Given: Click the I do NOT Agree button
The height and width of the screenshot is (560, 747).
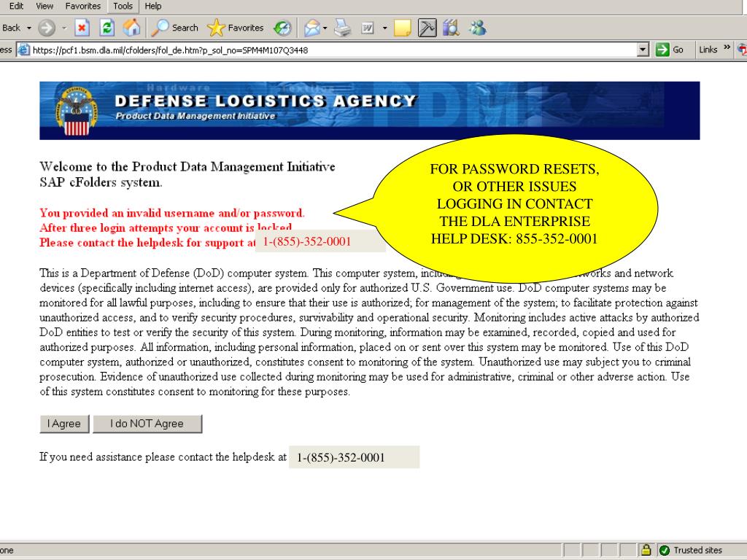Looking at the screenshot, I should [x=147, y=424].
